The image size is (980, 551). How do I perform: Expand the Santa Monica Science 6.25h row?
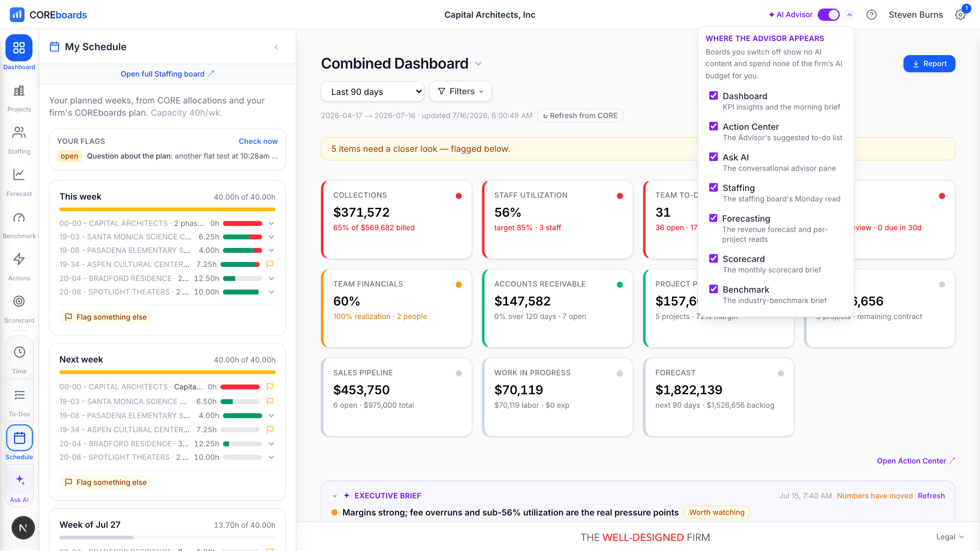[271, 237]
